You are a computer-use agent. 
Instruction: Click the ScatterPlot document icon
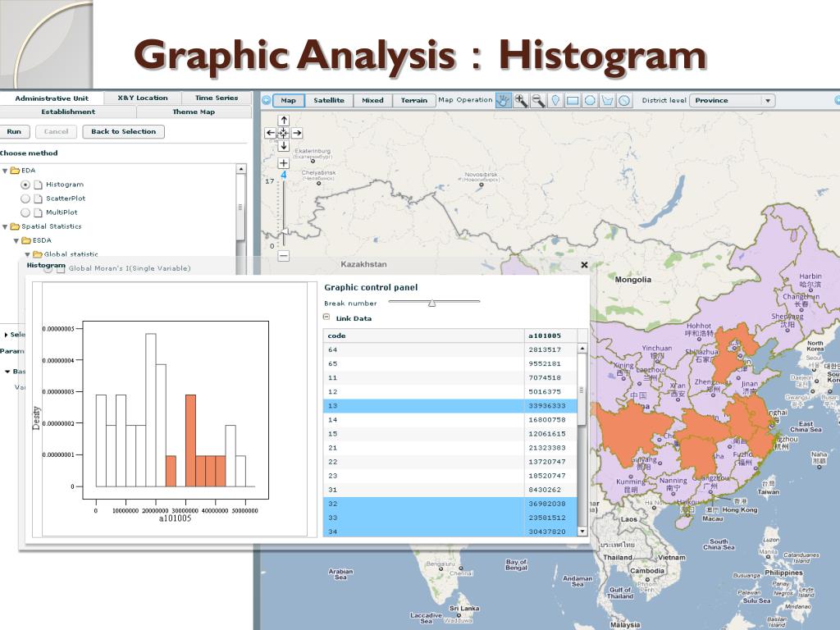tap(38, 199)
